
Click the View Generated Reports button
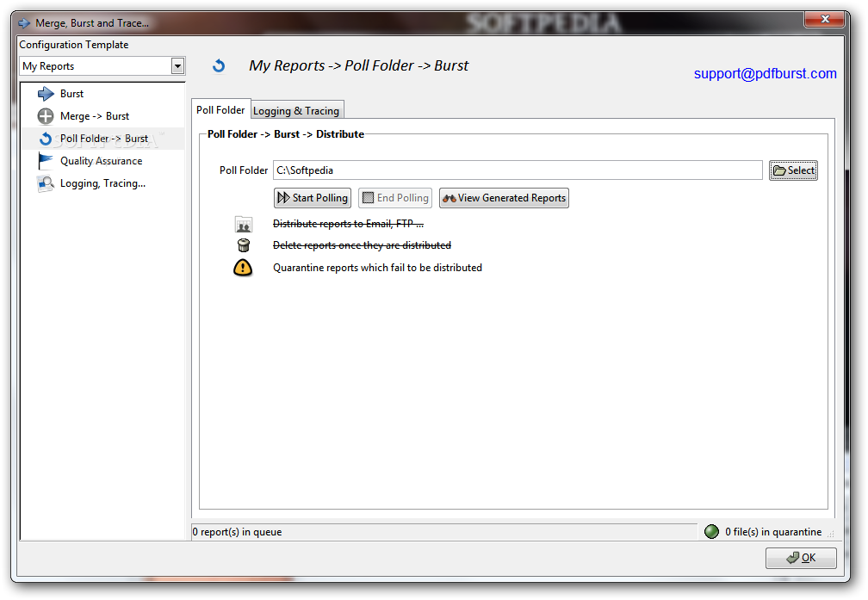pos(504,198)
